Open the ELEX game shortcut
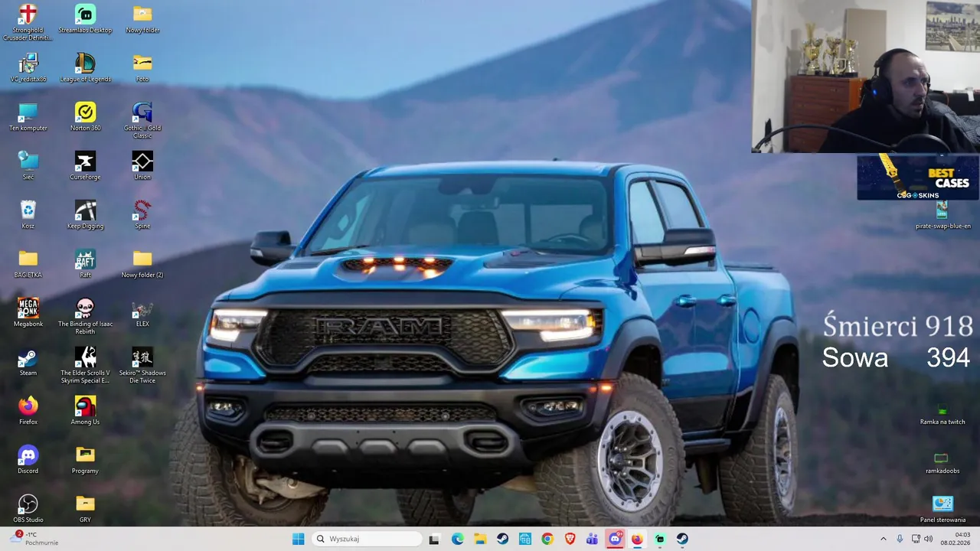Screen dimensions: 980x551 [x=142, y=312]
